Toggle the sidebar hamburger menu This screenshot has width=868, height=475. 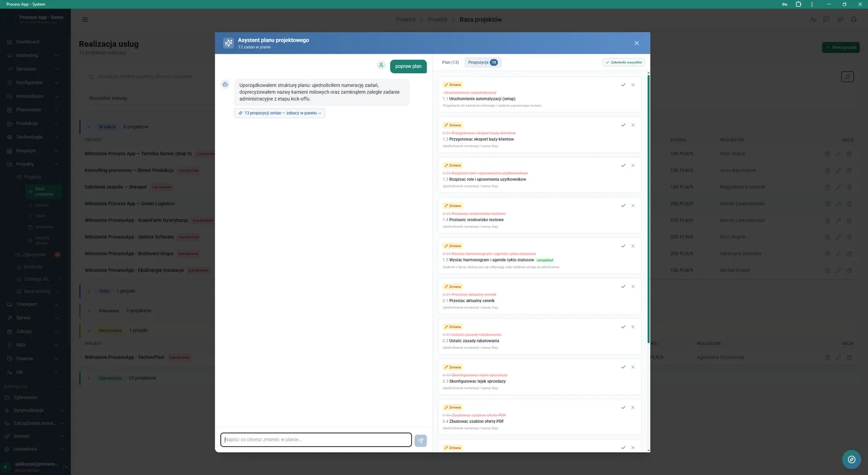(85, 20)
